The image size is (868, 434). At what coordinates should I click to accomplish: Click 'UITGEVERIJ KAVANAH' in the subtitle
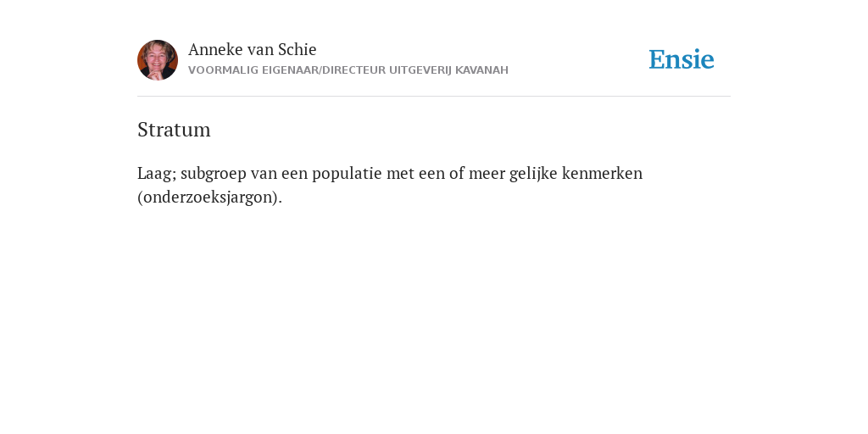449,70
